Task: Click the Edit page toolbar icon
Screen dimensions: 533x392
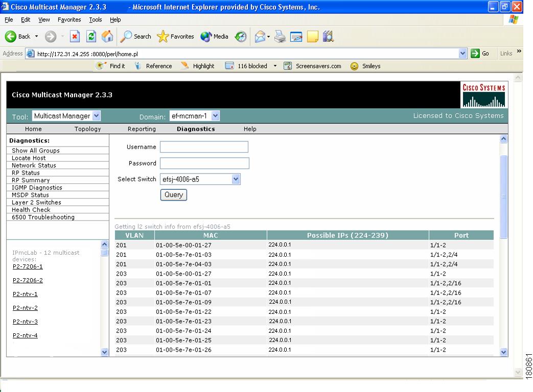Action: (x=296, y=36)
